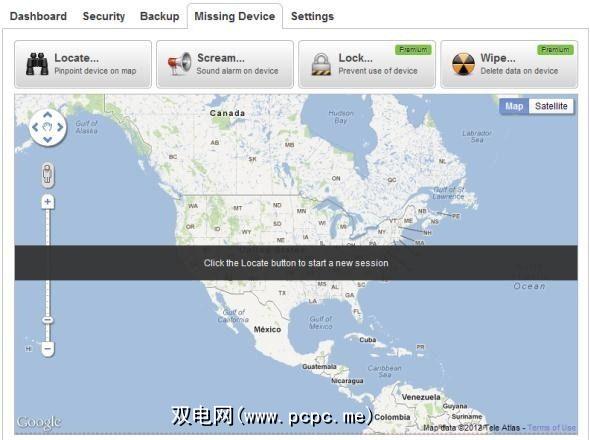Zoom out with the minus button
This screenshot has width=590, height=440.
tap(47, 349)
